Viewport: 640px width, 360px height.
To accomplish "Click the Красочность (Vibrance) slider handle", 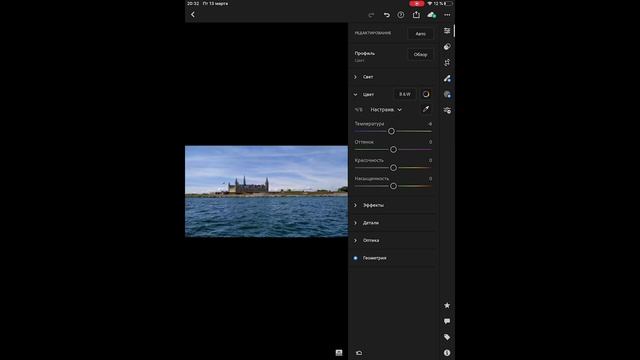I will pos(393,168).
